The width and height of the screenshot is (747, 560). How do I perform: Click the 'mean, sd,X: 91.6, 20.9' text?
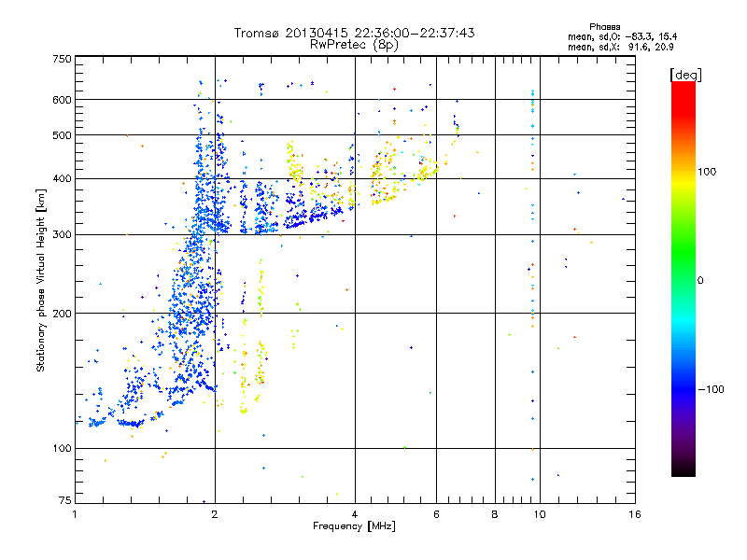[x=620, y=47]
